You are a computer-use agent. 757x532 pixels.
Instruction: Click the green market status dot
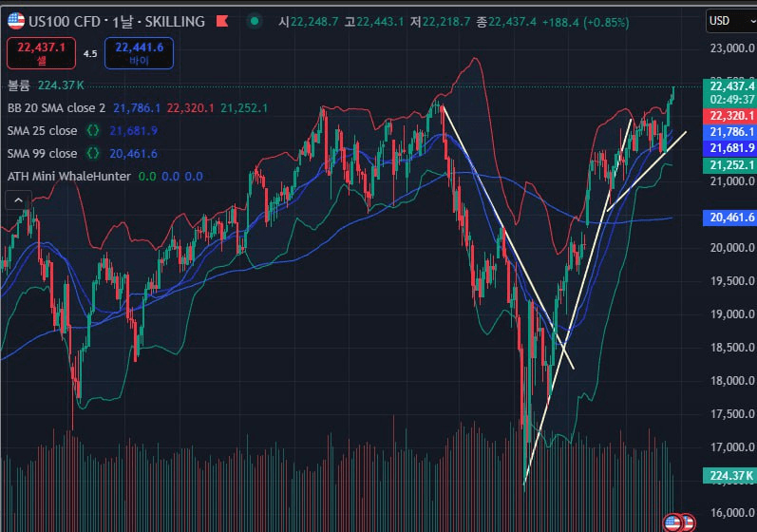[x=255, y=21]
